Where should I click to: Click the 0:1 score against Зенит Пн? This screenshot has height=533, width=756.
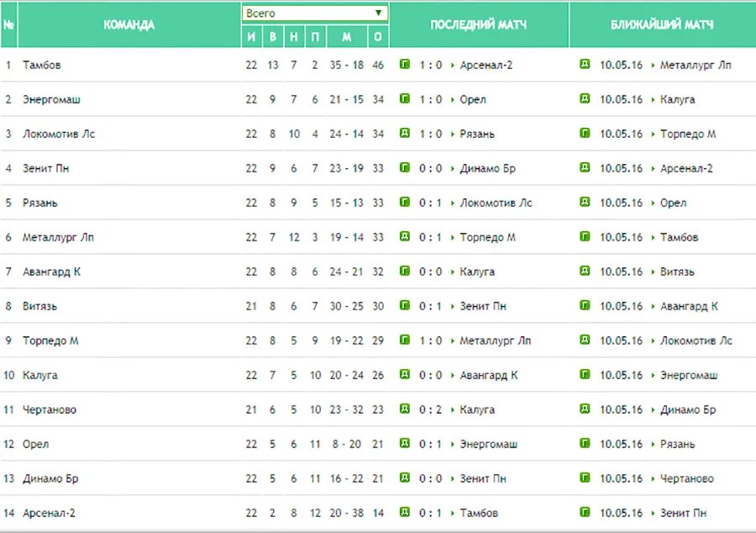click(x=430, y=306)
